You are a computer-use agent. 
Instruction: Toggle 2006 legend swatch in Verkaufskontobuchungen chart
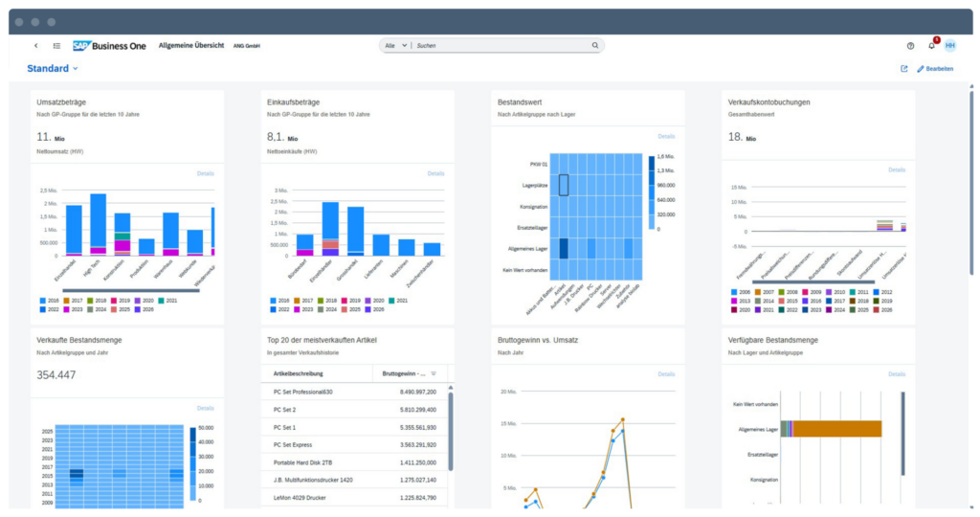(x=734, y=292)
